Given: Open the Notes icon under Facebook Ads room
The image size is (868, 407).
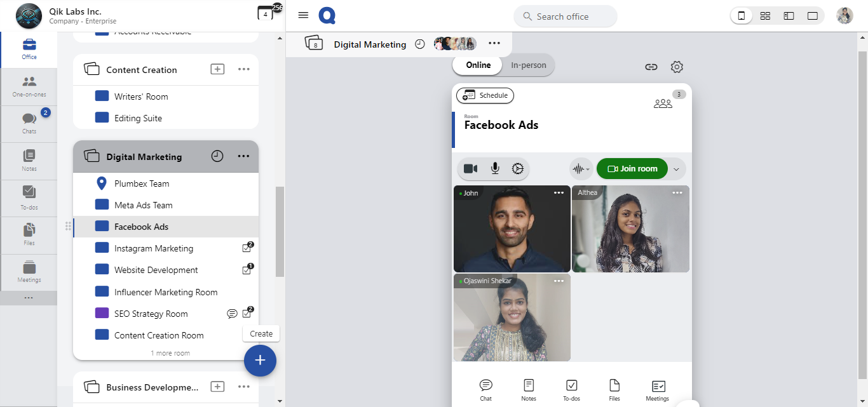Looking at the screenshot, I should pyautogui.click(x=528, y=389).
